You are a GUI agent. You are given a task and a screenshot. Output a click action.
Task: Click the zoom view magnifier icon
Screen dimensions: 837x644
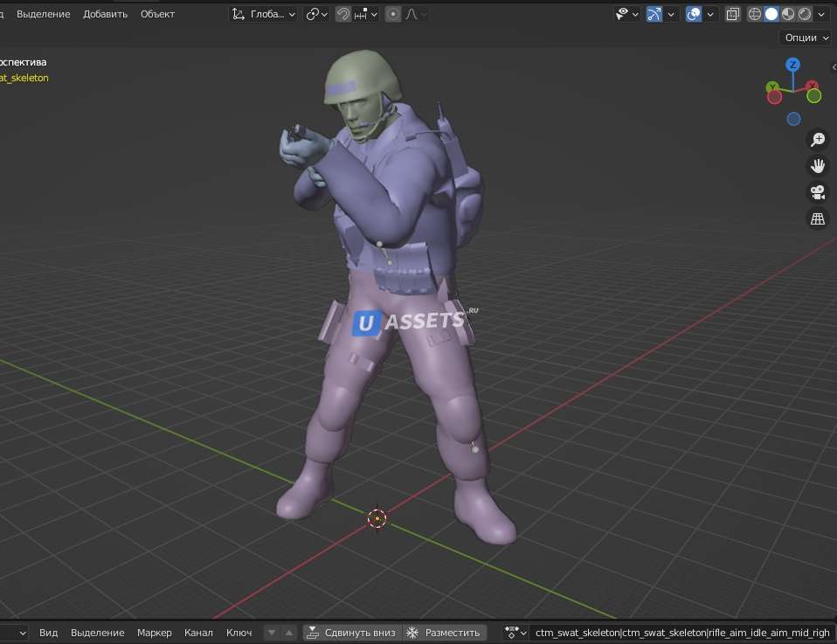coord(818,140)
